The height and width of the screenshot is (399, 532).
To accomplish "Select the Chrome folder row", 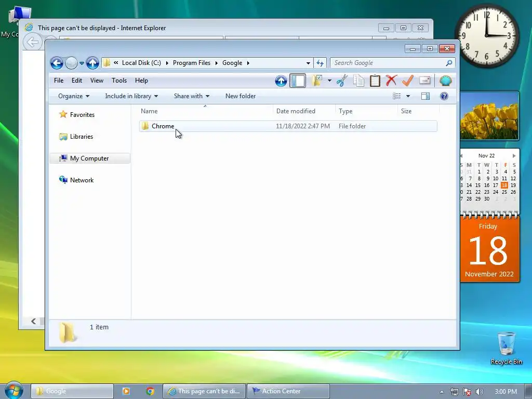I will tap(288, 126).
